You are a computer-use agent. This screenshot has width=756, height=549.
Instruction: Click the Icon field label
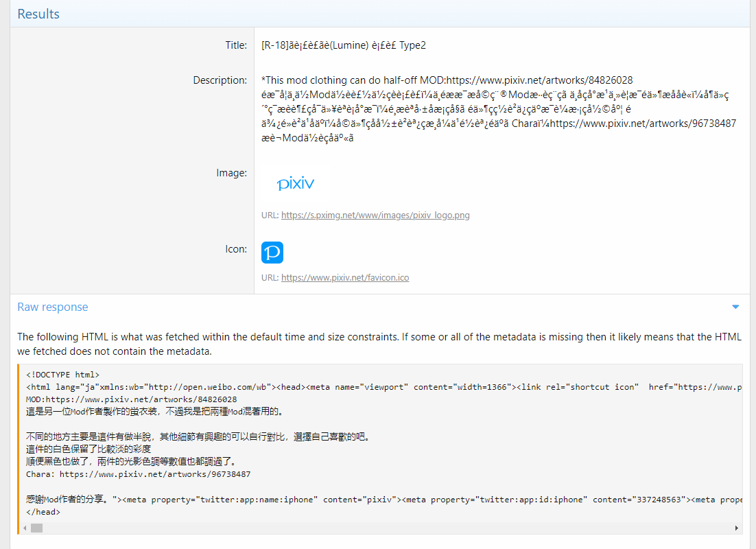click(x=236, y=249)
